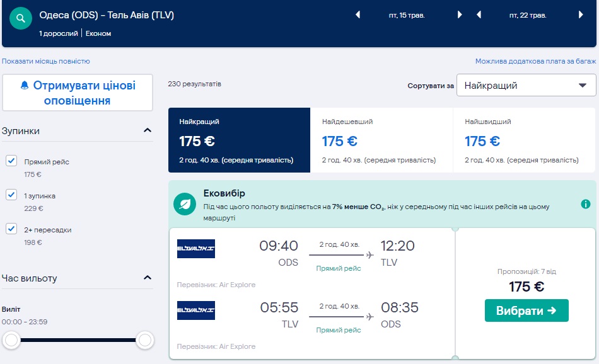Go to previous return date arrow

tap(479, 15)
